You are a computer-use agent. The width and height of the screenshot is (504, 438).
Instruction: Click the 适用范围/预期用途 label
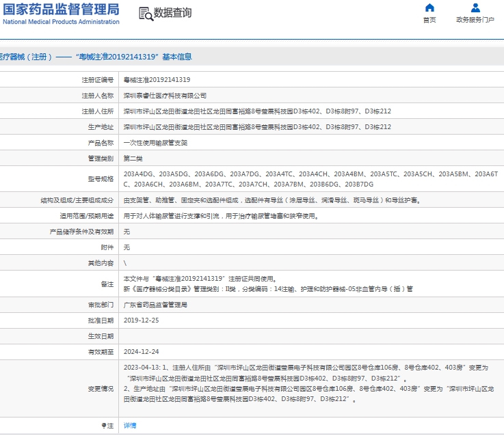pos(87,216)
